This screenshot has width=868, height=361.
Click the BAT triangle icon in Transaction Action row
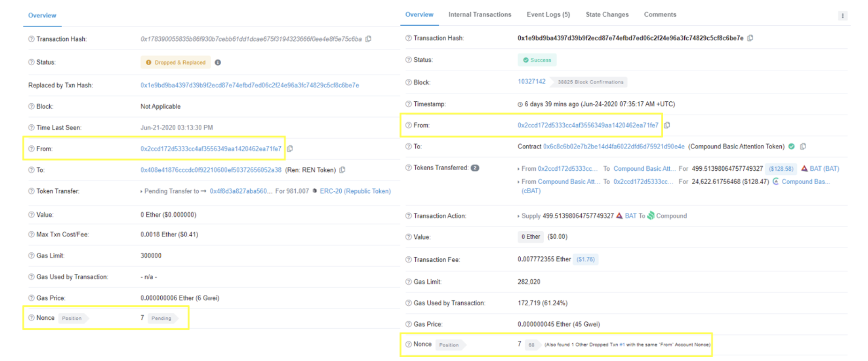pos(619,216)
